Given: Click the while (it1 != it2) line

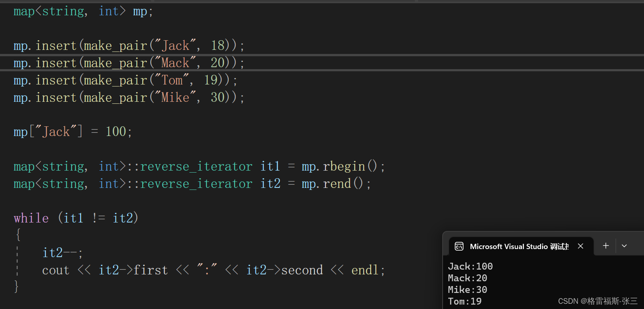Looking at the screenshot, I should 76,218.
